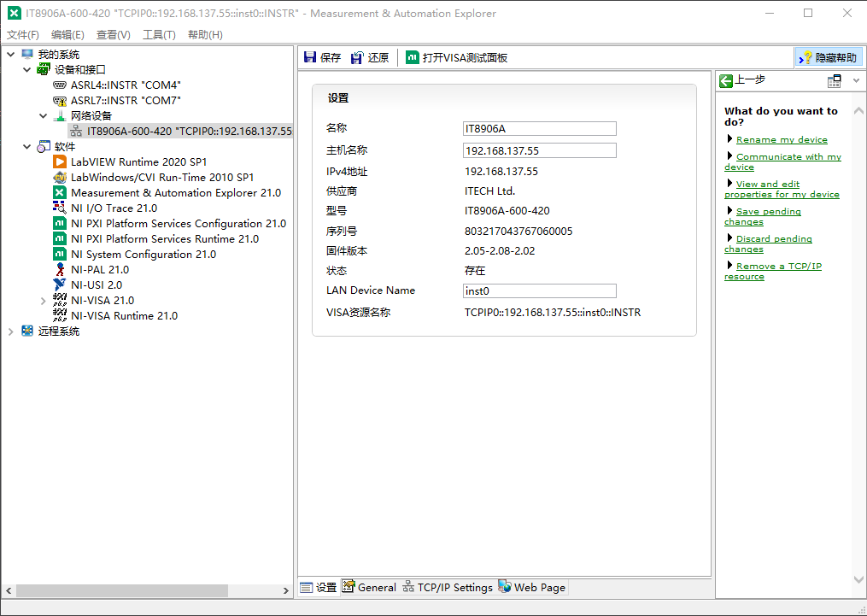Click the Measurement & Automation Explorer 21.0 icon

(x=60, y=193)
